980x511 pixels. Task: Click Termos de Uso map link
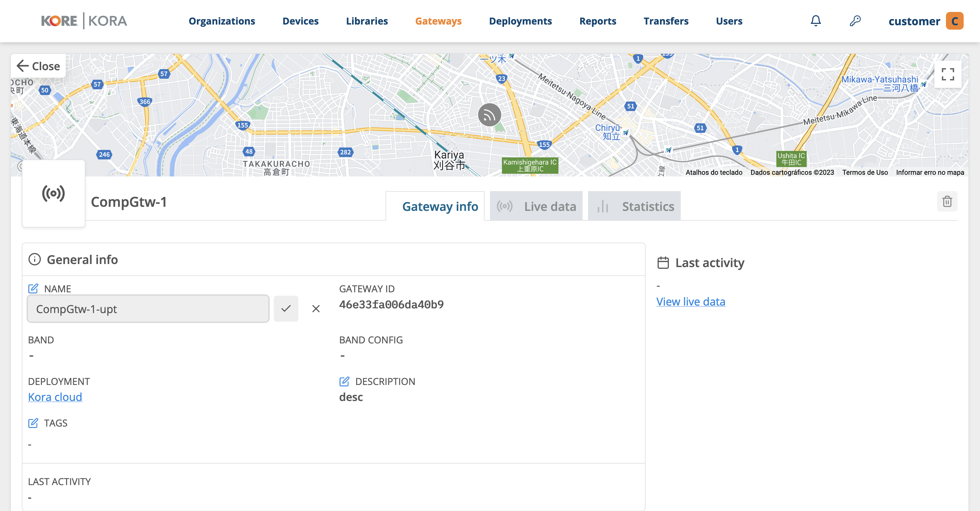(865, 172)
